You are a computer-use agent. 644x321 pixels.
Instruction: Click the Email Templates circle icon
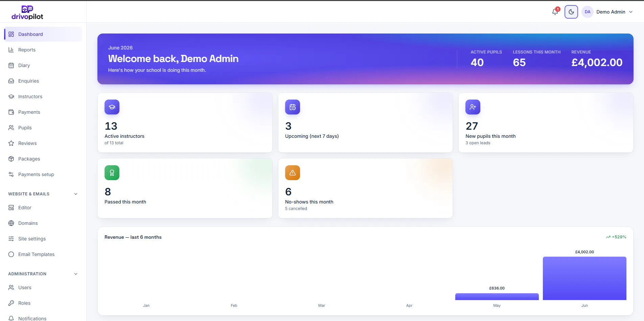point(11,254)
